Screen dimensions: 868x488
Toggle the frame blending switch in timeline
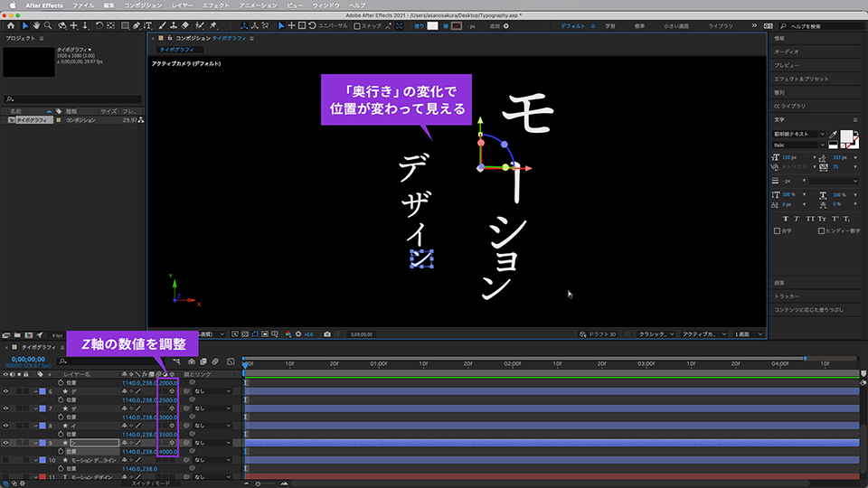coord(203,361)
